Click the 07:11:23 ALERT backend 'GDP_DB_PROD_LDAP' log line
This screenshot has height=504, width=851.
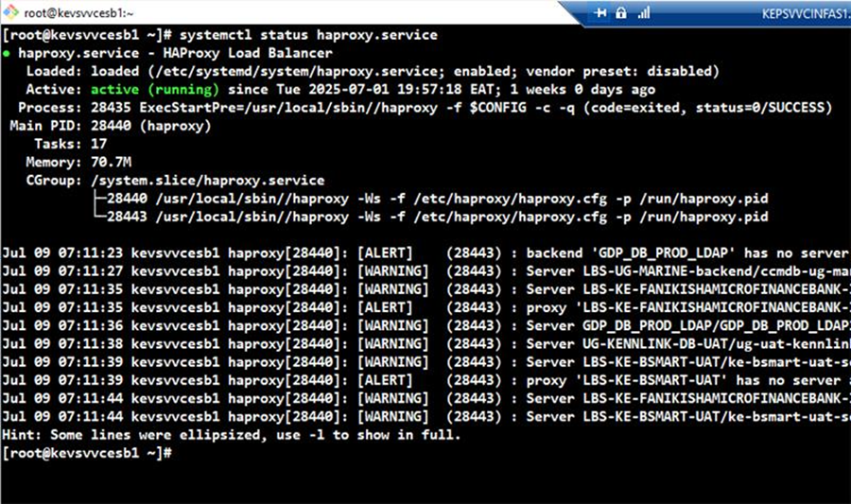coord(425,253)
